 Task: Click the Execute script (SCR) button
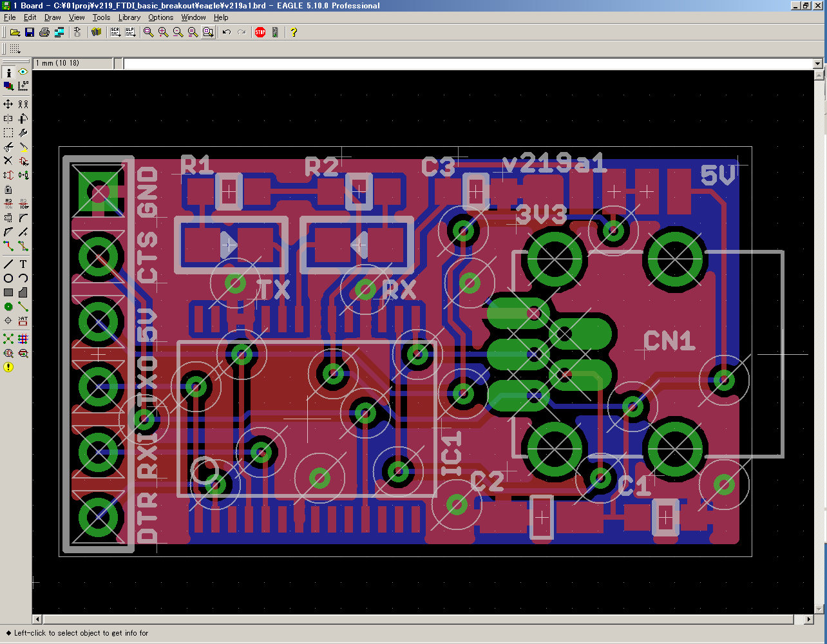(x=115, y=32)
